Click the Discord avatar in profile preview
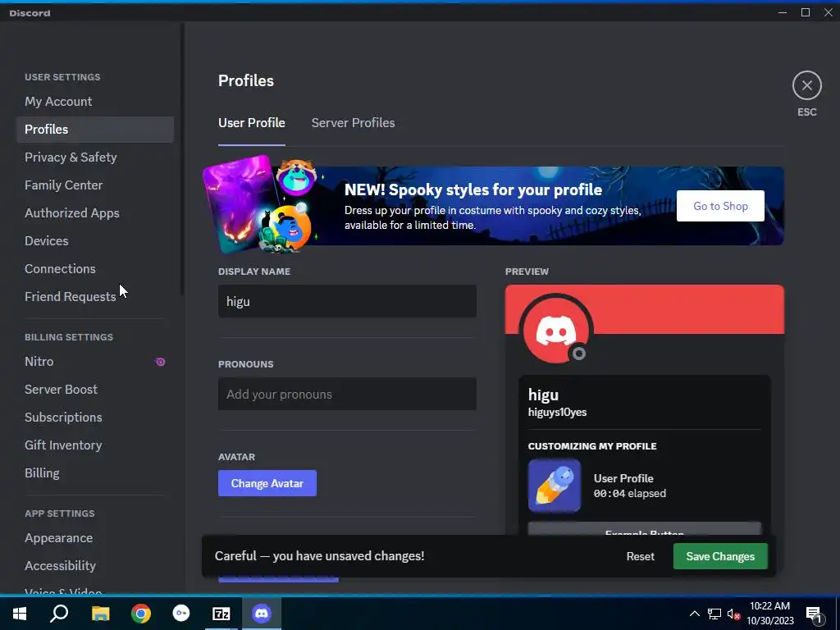840x630 pixels. (x=555, y=331)
